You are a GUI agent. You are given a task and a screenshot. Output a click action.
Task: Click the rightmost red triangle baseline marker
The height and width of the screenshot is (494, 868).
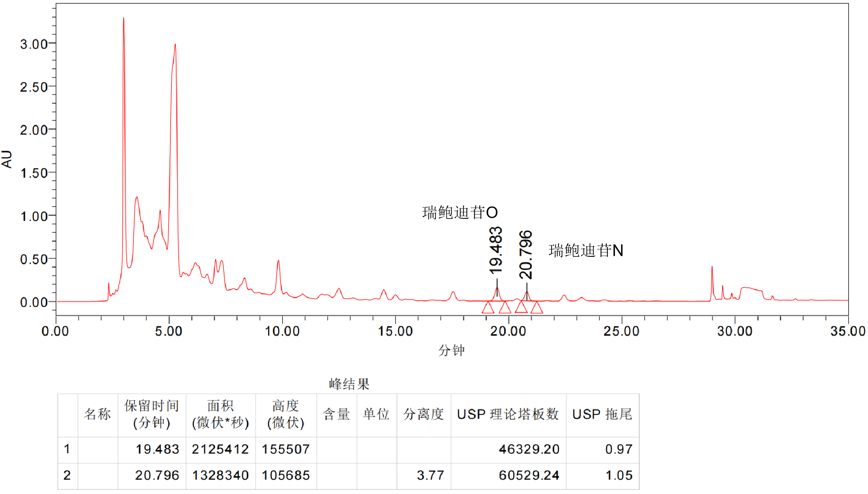(536, 308)
